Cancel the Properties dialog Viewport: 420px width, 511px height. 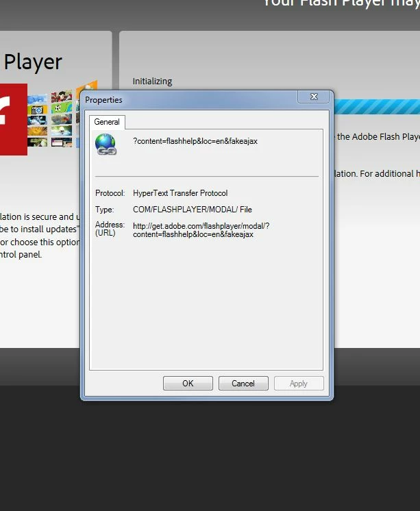pyautogui.click(x=243, y=384)
